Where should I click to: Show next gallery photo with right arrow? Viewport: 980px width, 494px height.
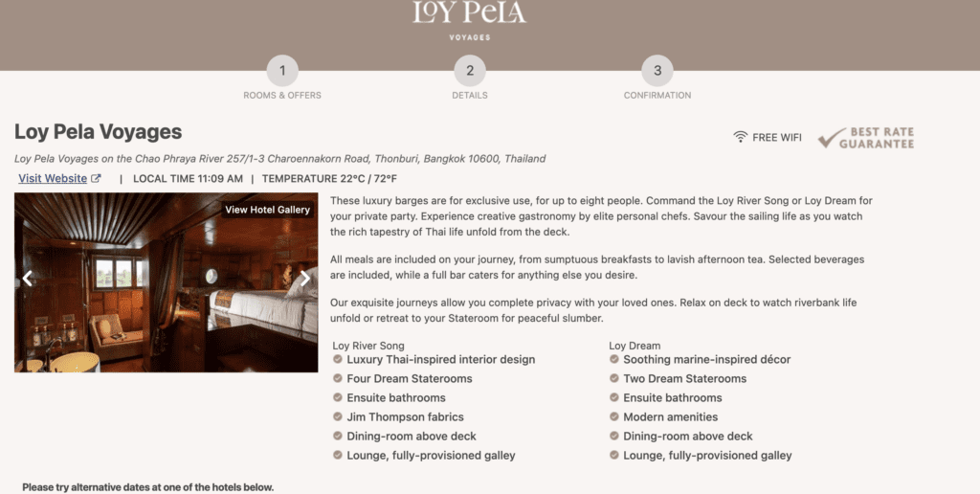[305, 279]
